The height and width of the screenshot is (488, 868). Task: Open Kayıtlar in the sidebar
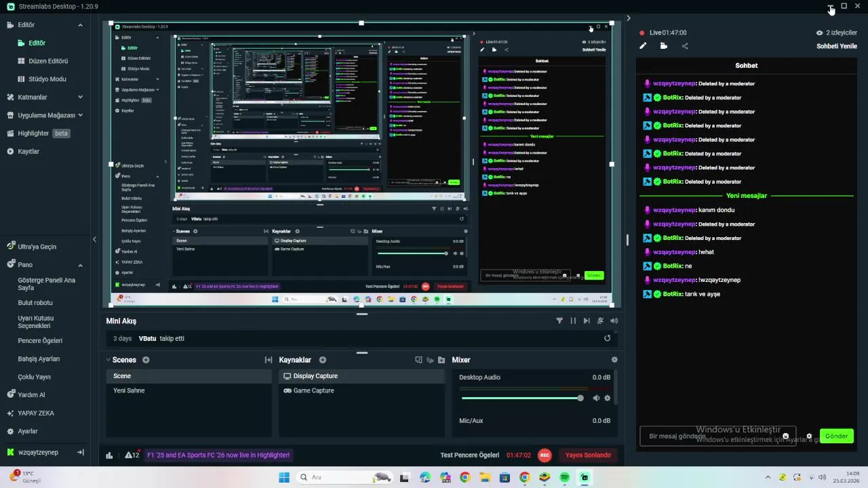(x=28, y=151)
